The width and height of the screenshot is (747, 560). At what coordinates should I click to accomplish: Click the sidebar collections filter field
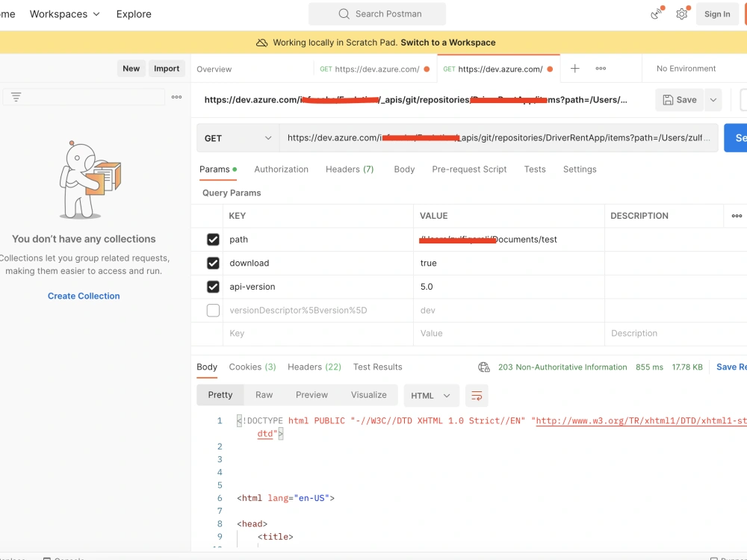pyautogui.click(x=84, y=97)
